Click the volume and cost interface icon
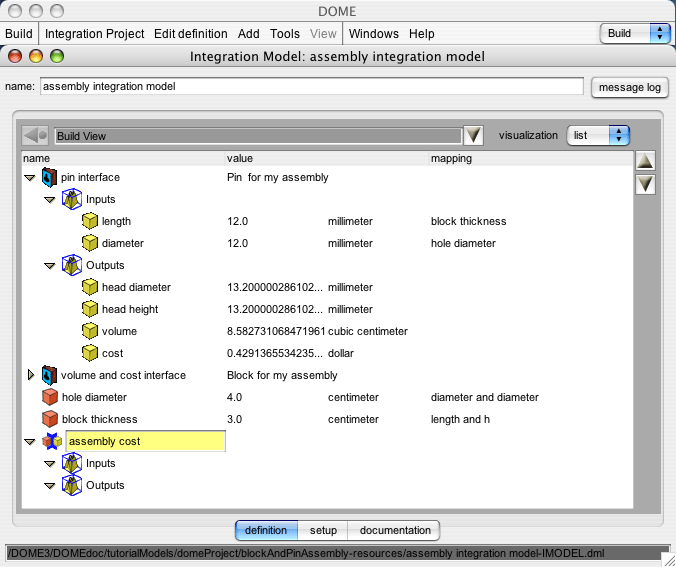Viewport: 676px width, 567px height. (x=49, y=375)
